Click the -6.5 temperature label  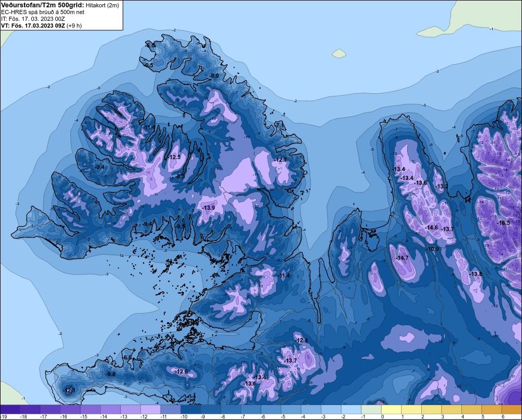click(x=148, y=66)
